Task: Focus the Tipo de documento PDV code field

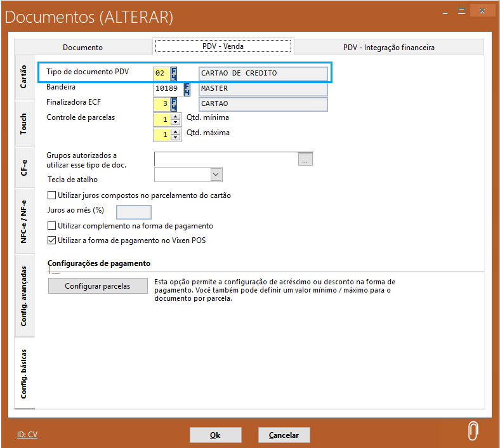Action: pos(162,74)
